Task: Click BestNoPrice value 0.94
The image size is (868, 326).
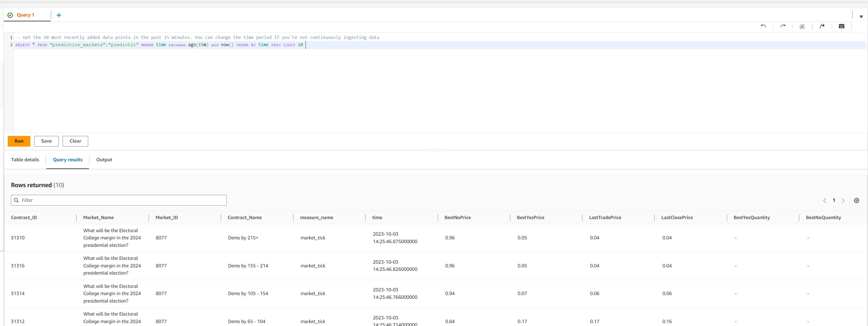Action: [450, 293]
